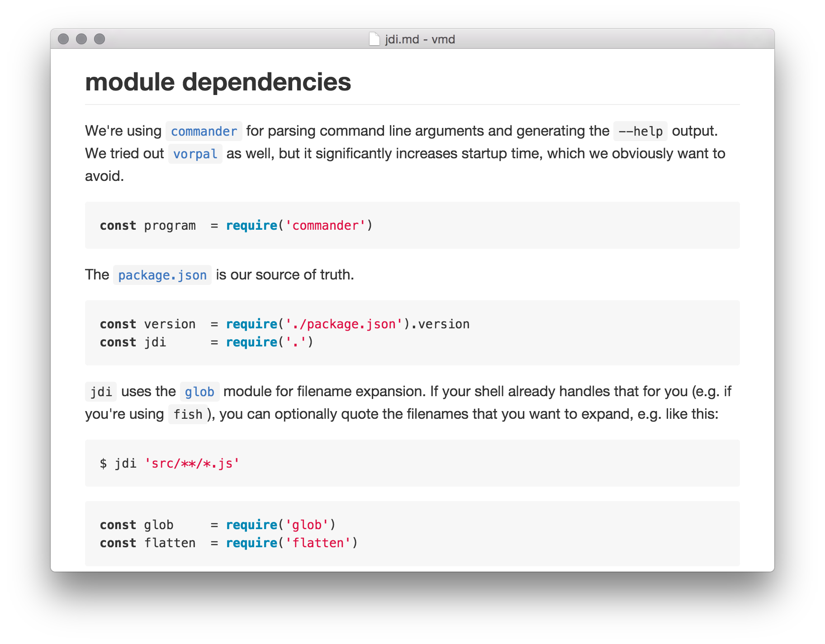
Task: Click the document icon in title bar
Action: [375, 39]
